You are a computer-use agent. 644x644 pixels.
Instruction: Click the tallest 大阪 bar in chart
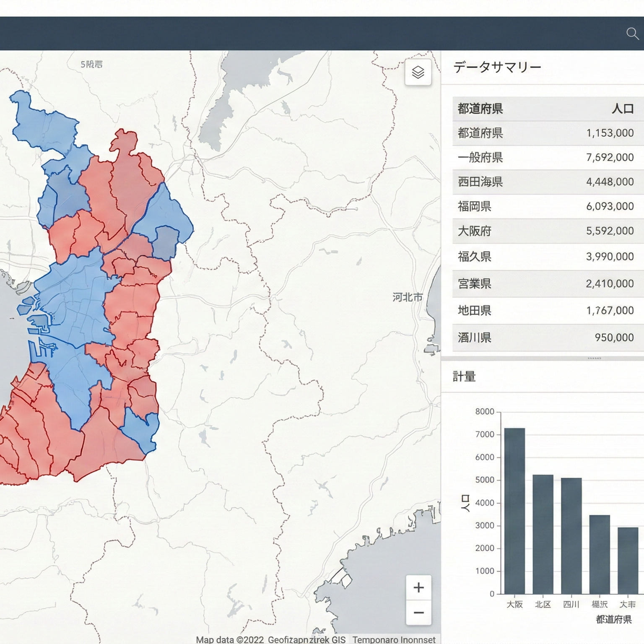[x=514, y=511]
